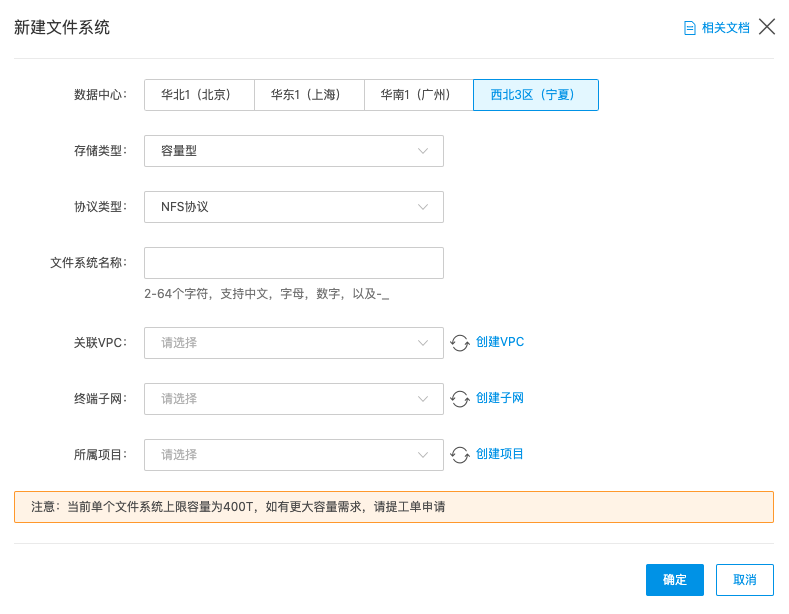789x614 pixels.
Task: Expand the 关联VPC dropdown
Action: (294, 343)
